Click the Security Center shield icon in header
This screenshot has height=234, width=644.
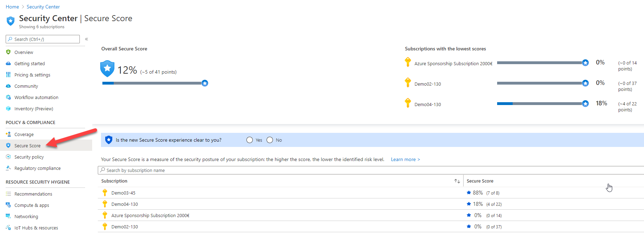click(x=11, y=21)
